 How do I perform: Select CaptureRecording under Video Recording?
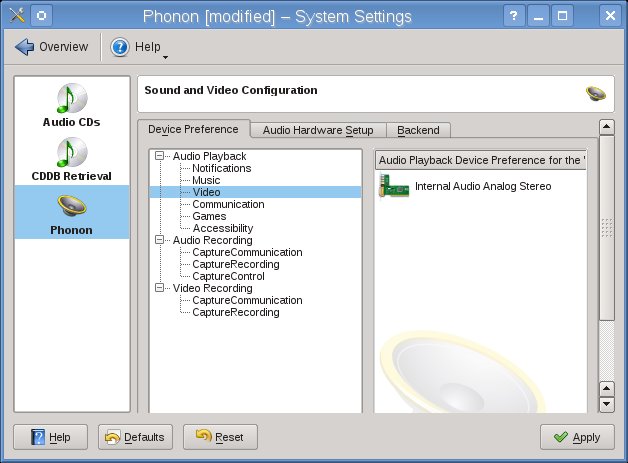click(x=236, y=312)
